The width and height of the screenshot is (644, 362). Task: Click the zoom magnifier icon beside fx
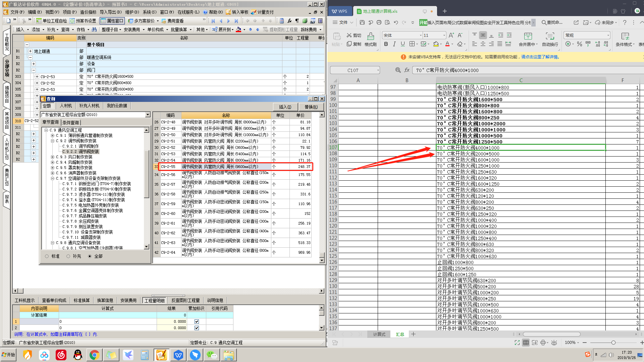point(398,70)
